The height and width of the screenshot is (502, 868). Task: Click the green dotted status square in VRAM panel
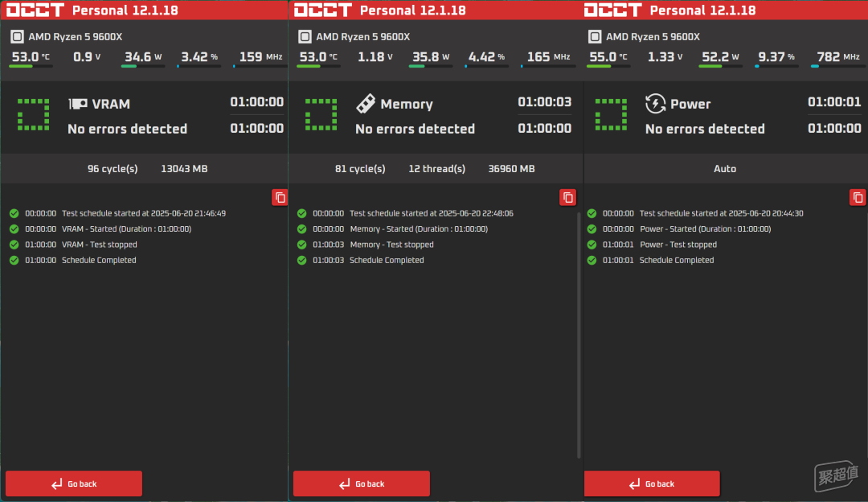pyautogui.click(x=33, y=115)
